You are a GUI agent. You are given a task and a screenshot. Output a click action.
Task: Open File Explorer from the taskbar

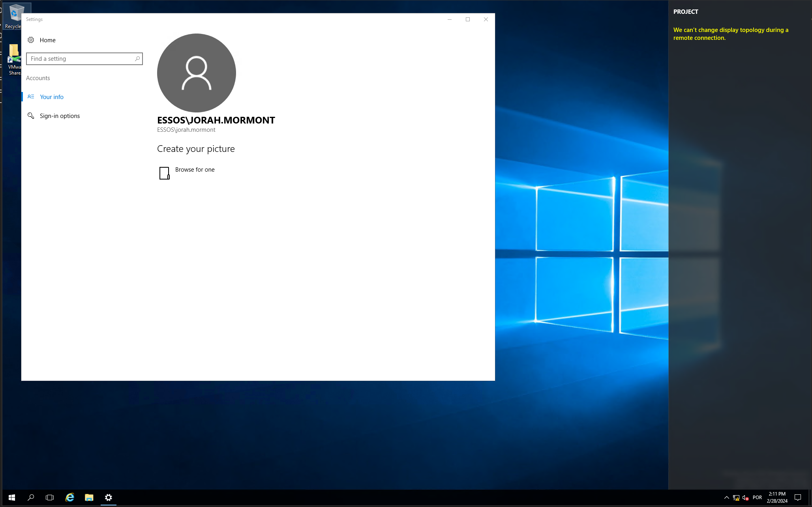(x=89, y=498)
